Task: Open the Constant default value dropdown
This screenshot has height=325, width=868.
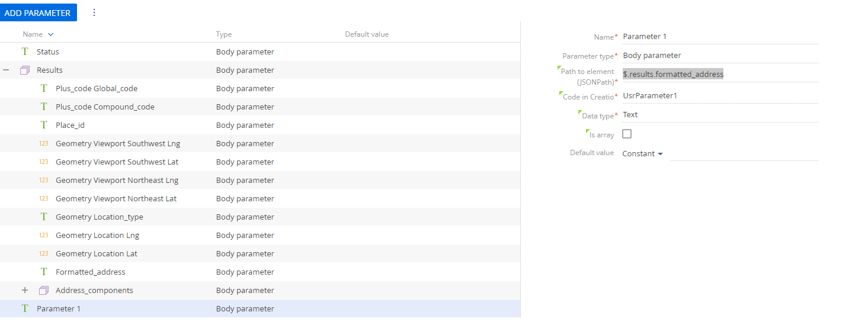Action: tap(643, 153)
